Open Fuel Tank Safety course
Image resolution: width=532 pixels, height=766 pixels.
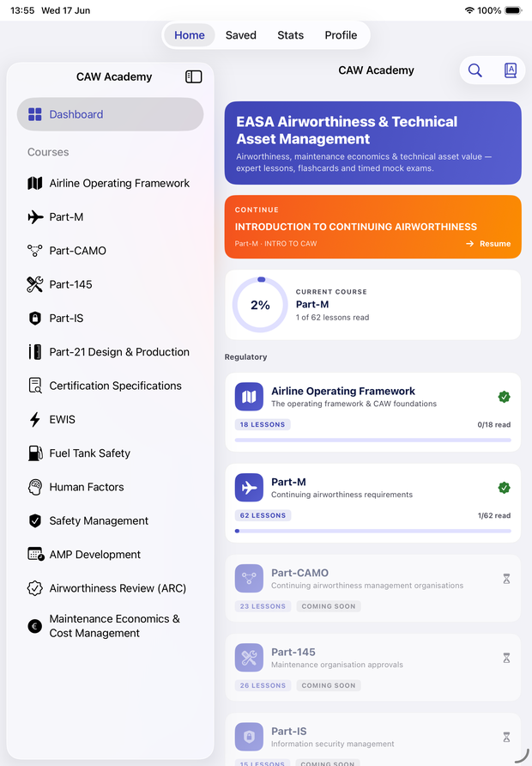coord(111,453)
